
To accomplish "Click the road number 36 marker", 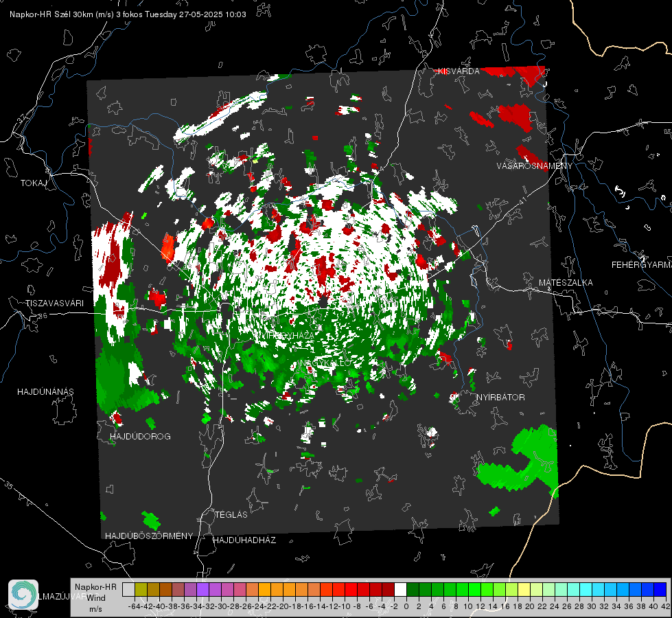I will click(x=43, y=316).
